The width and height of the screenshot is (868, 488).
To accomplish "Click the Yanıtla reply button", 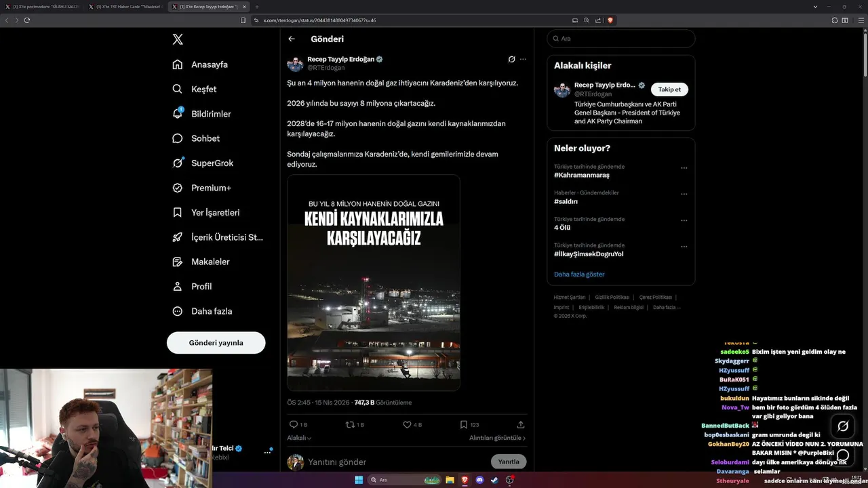I will click(x=509, y=462).
